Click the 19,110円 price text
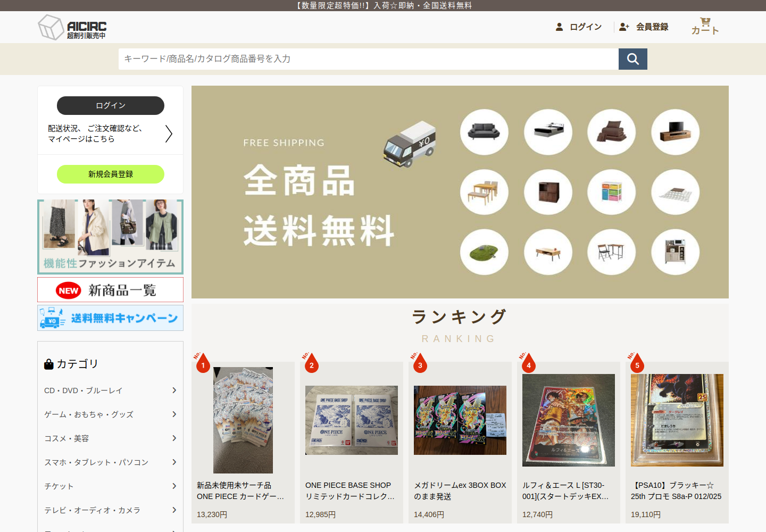The image size is (766, 532). click(646, 514)
